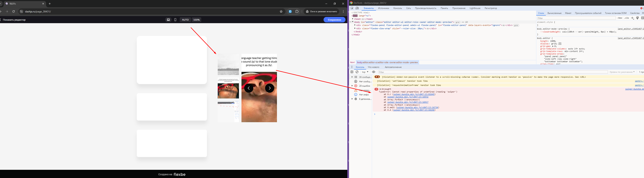This screenshot has height=178, width=644.
Task: Open the top JavaScript context dropdown
Action: [x=365, y=72]
